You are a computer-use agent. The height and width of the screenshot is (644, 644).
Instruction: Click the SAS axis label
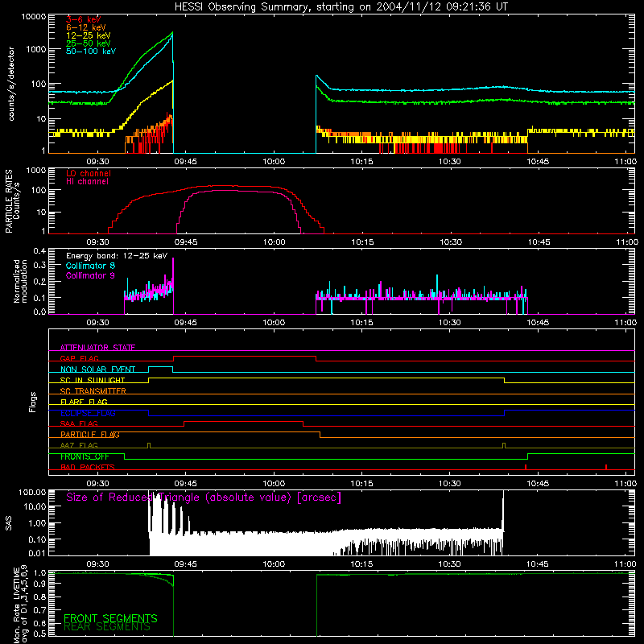(9, 522)
